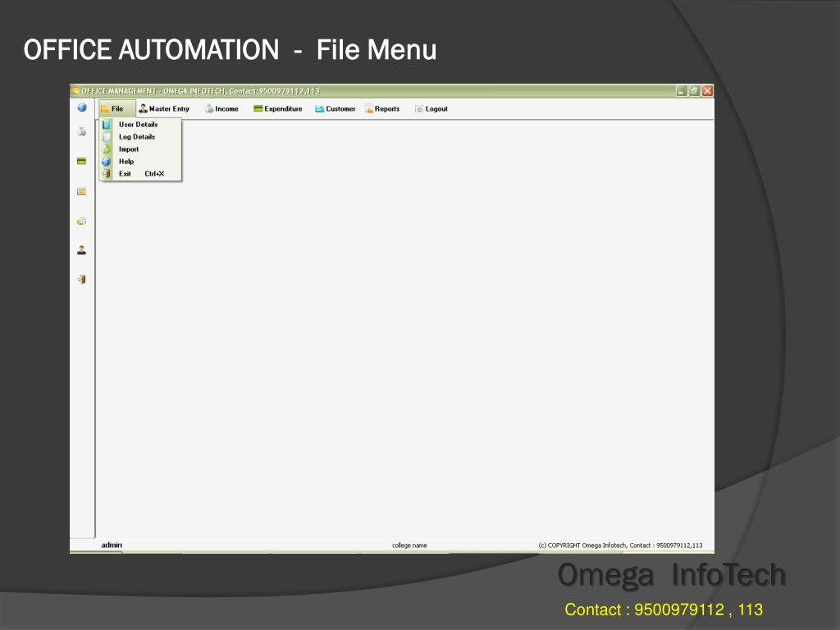Open the Reports menu
Screen dimensions: 840x630
tap(382, 109)
